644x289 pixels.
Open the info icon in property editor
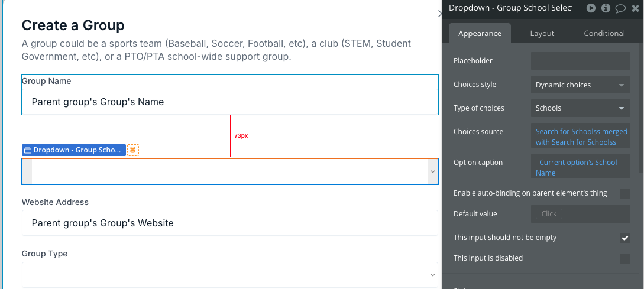click(606, 8)
